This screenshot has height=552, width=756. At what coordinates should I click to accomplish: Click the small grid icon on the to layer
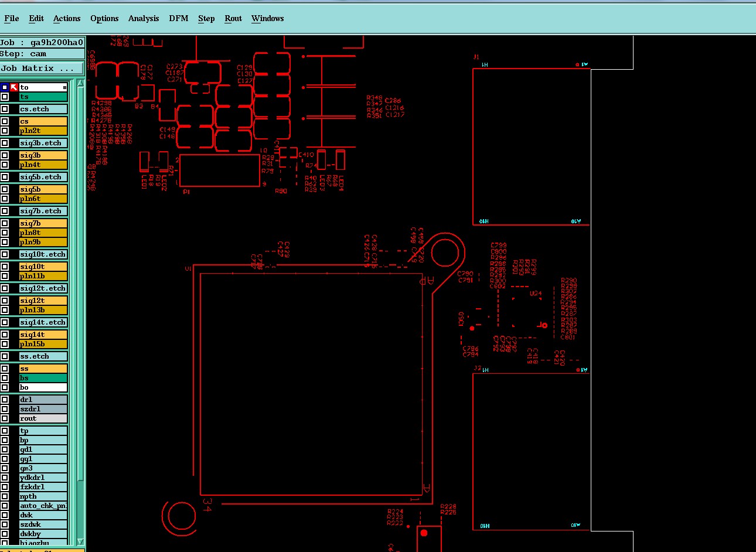pyautogui.click(x=64, y=87)
